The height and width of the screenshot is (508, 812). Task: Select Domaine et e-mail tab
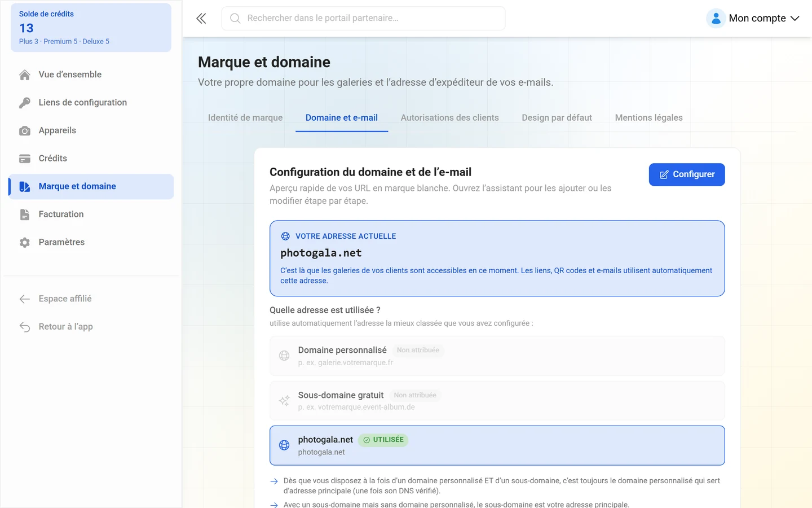(x=342, y=117)
